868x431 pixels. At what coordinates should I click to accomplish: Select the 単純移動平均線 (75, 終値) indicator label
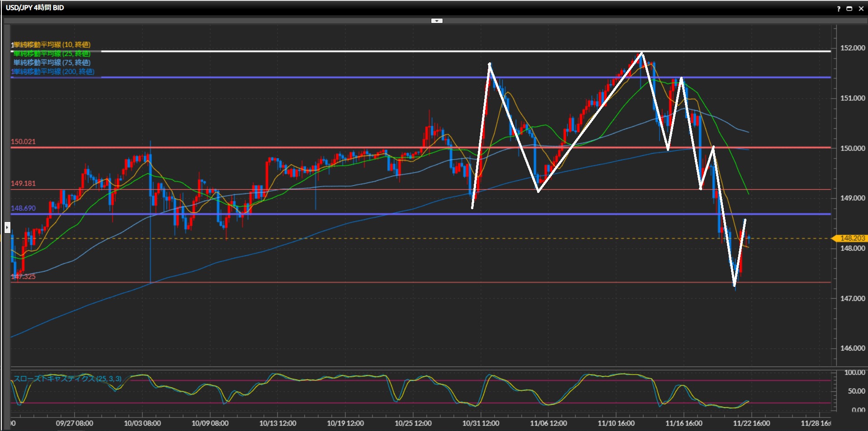[52, 63]
